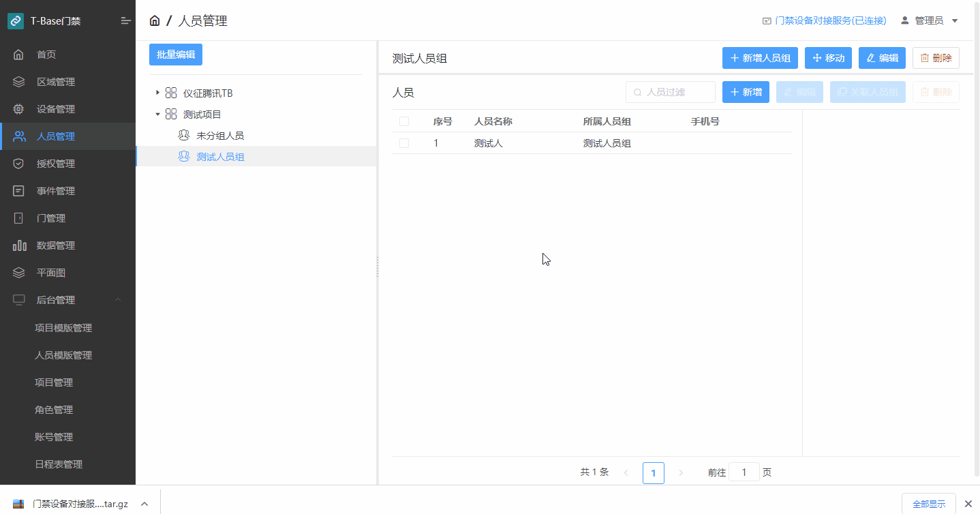This screenshot has height=514, width=980.
Task: Open 授权管理 menu item
Action: point(68,164)
